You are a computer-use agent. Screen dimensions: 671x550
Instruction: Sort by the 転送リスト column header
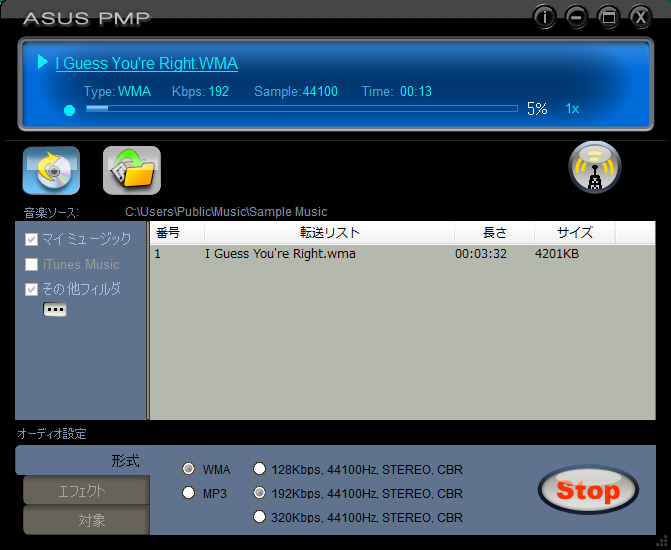(329, 233)
